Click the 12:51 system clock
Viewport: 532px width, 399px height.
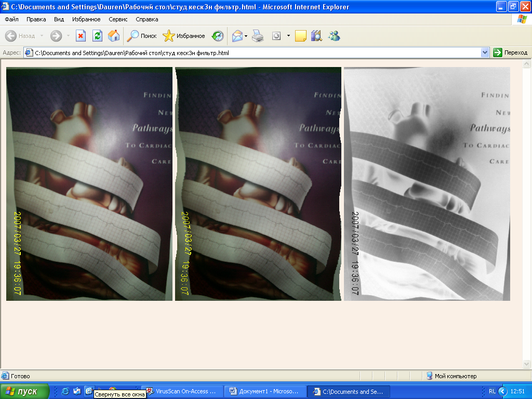pyautogui.click(x=517, y=391)
